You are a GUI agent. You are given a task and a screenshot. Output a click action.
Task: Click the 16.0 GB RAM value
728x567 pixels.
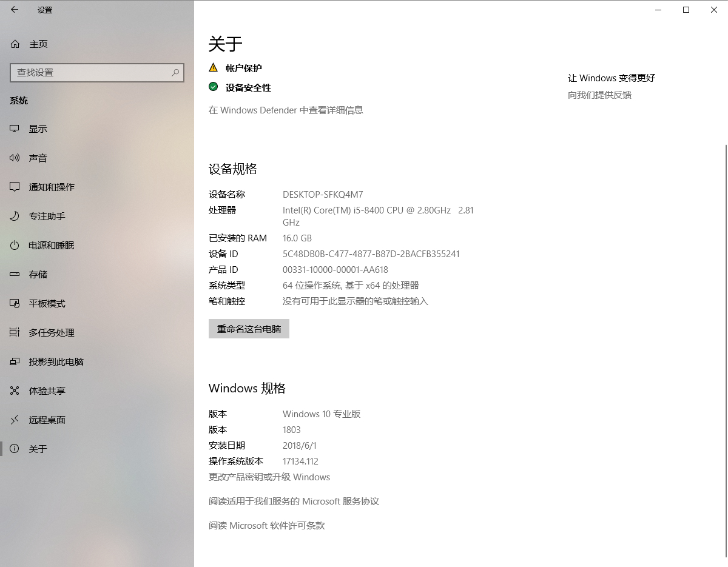click(297, 238)
